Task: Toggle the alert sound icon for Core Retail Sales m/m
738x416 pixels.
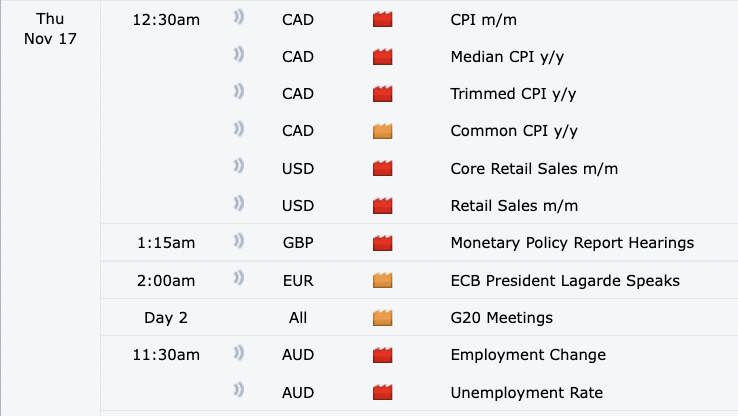Action: (x=239, y=168)
